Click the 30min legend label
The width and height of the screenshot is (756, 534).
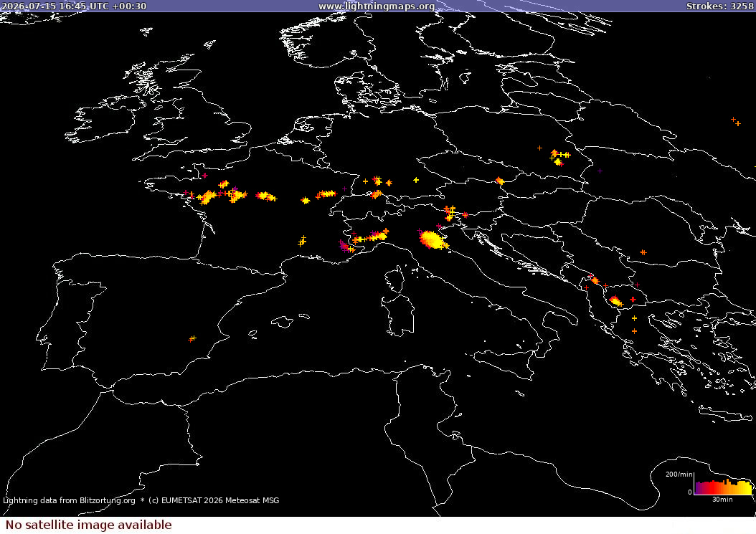point(723,500)
